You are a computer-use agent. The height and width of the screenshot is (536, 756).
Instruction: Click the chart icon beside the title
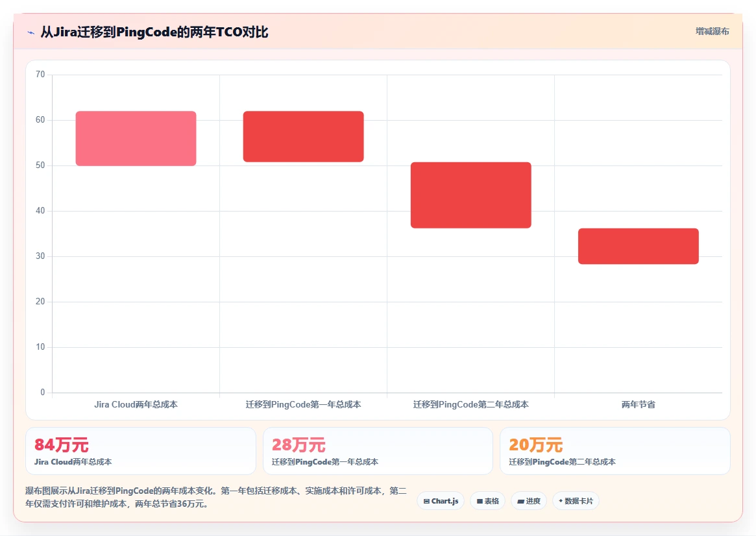[x=31, y=33]
